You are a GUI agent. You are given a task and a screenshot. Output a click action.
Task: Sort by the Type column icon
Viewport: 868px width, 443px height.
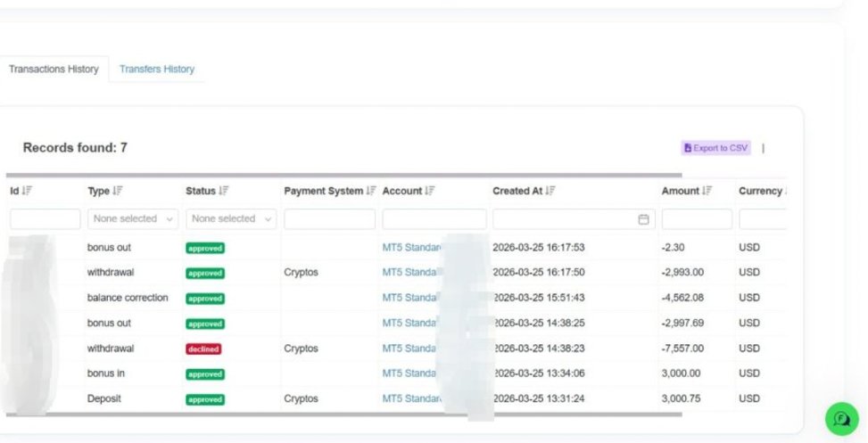tap(118, 191)
